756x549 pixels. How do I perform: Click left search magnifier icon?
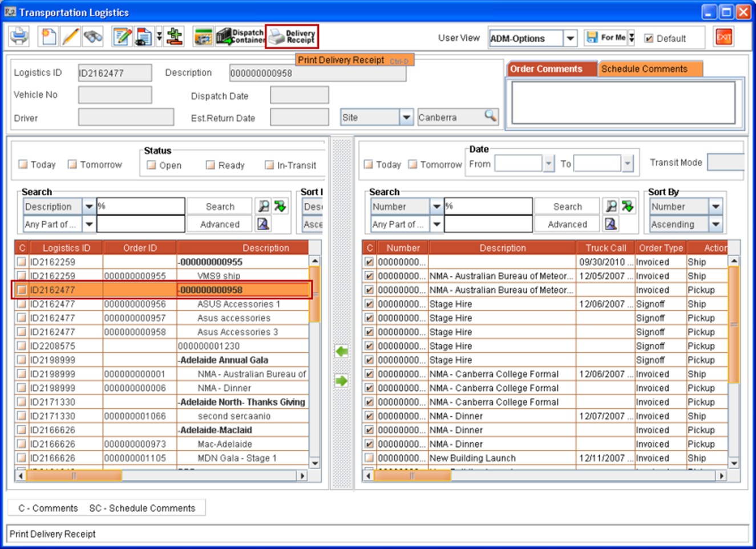click(264, 206)
